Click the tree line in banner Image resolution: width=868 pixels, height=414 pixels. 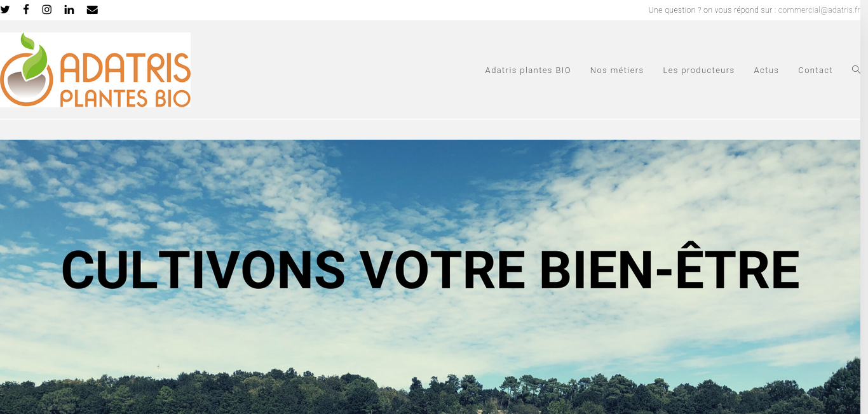pos(430,394)
